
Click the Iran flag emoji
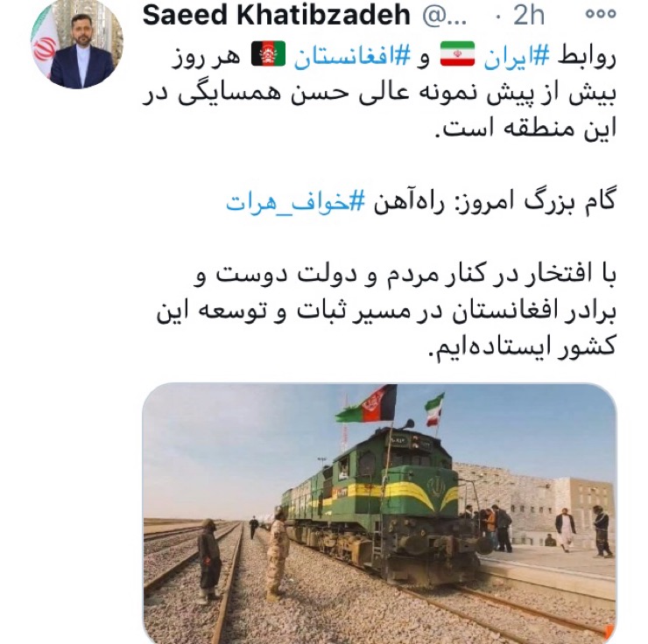457,54
